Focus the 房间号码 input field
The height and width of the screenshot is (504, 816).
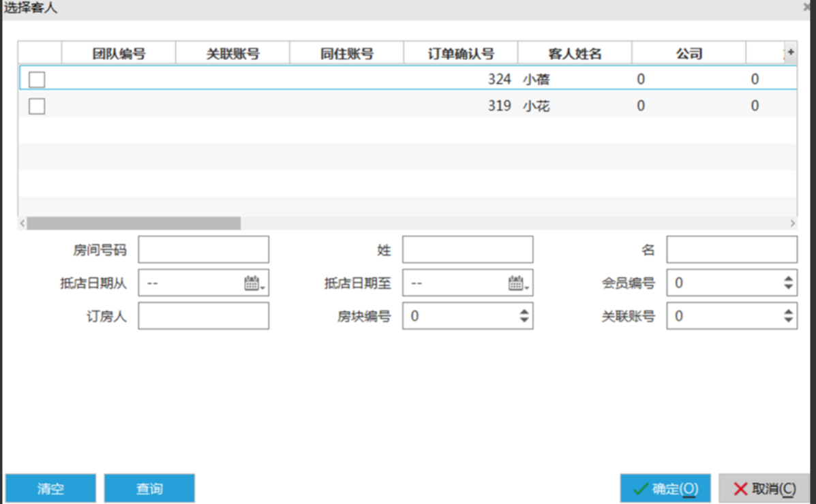203,250
